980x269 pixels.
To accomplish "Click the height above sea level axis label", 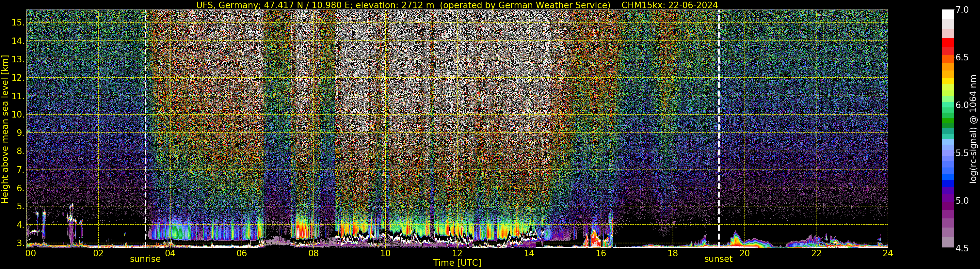I will 5,129.
